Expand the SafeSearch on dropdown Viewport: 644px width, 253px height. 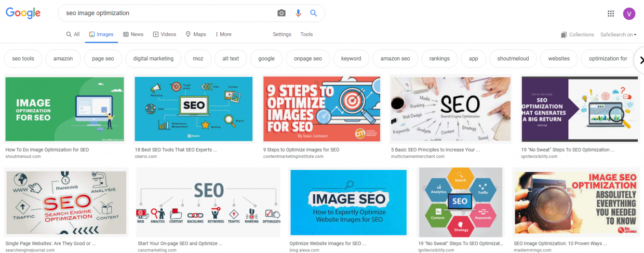[x=619, y=35]
